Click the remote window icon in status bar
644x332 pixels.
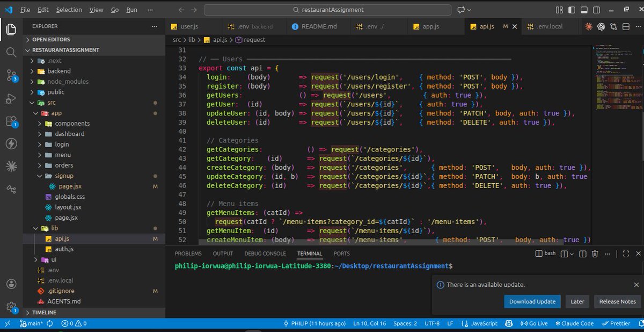point(7,323)
